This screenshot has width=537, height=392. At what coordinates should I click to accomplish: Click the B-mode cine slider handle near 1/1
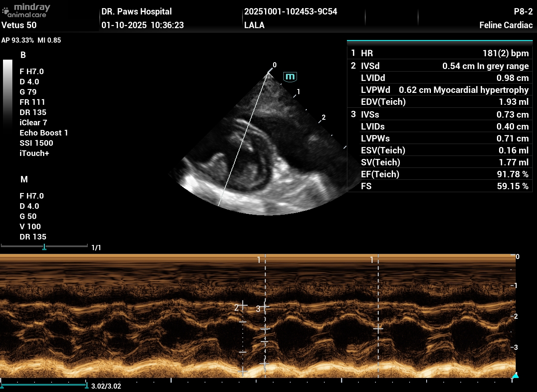[44, 247]
